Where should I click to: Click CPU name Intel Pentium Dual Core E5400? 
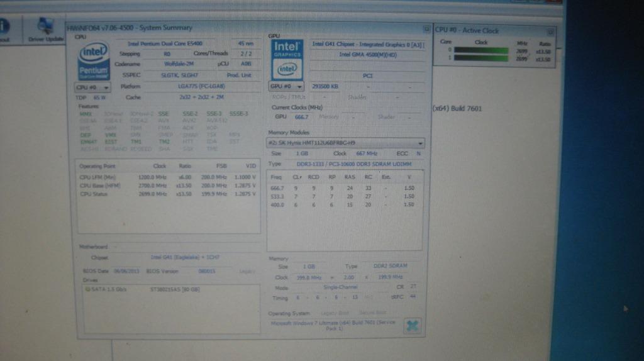(x=165, y=43)
